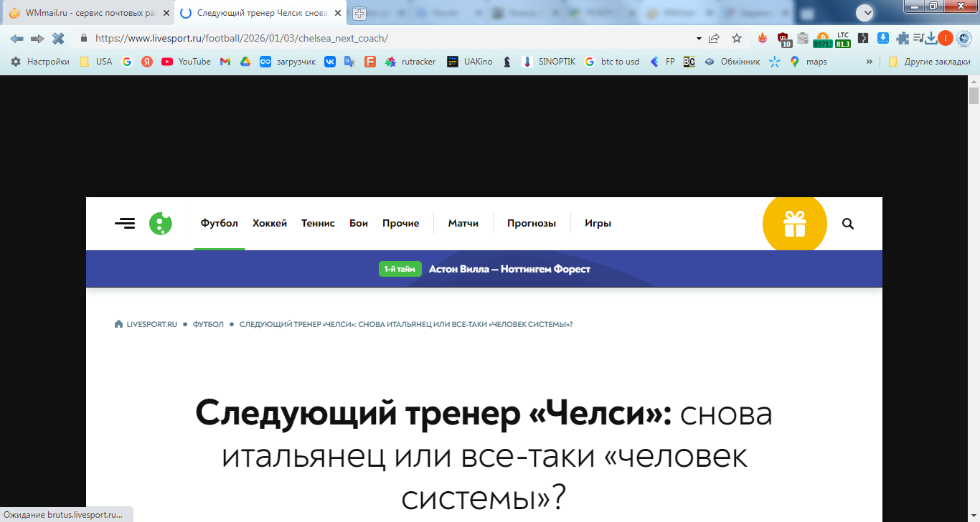Open the Прочие section
The height and width of the screenshot is (522, 980).
[x=401, y=223]
